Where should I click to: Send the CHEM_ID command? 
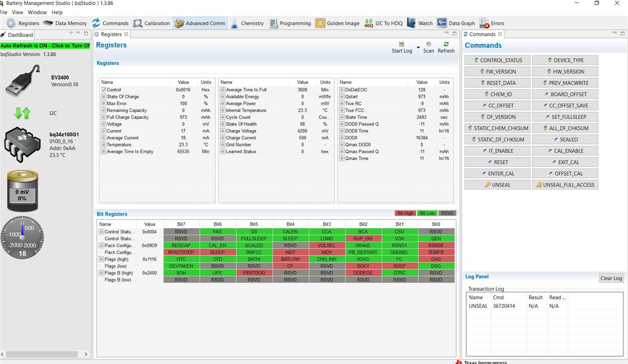click(497, 94)
